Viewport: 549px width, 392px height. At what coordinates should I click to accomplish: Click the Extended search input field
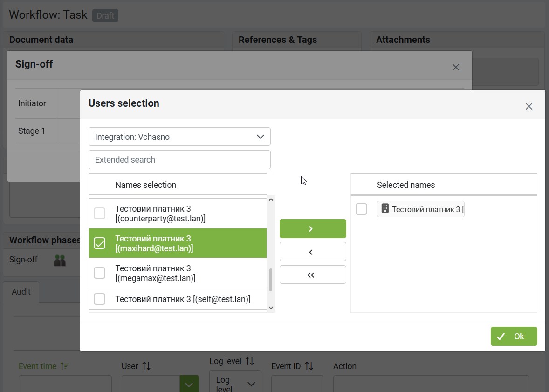pyautogui.click(x=179, y=160)
